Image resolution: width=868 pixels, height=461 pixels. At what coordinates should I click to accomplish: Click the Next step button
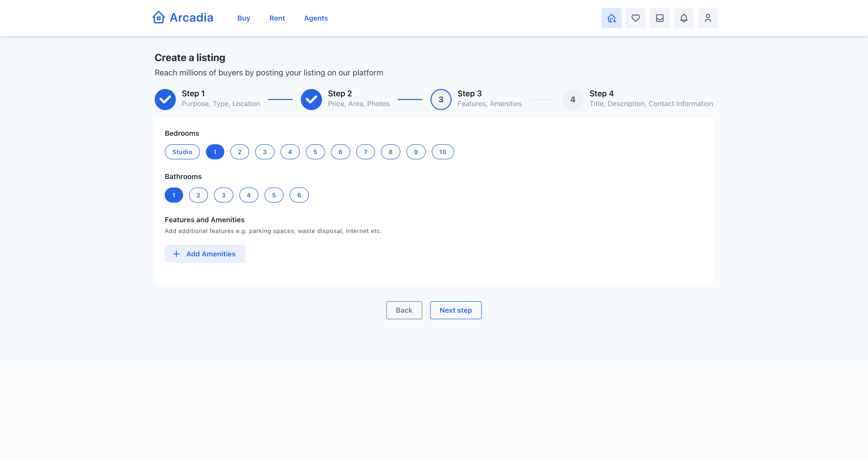(x=456, y=310)
